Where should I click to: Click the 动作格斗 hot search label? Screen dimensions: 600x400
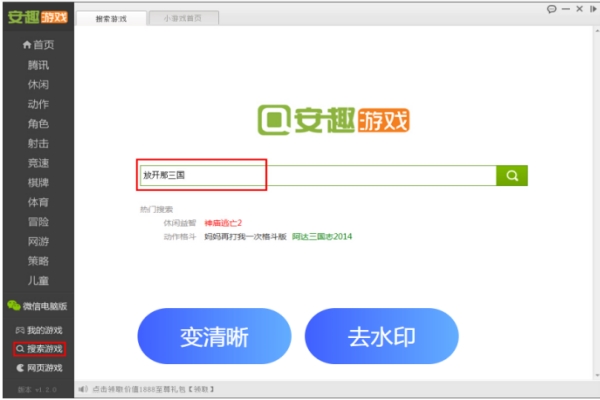(x=179, y=237)
